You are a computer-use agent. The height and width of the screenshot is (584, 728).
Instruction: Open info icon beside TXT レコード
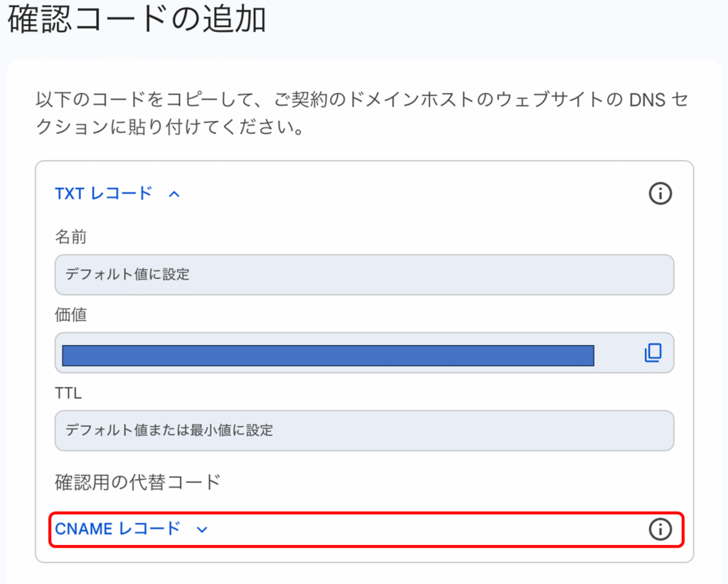click(x=660, y=193)
